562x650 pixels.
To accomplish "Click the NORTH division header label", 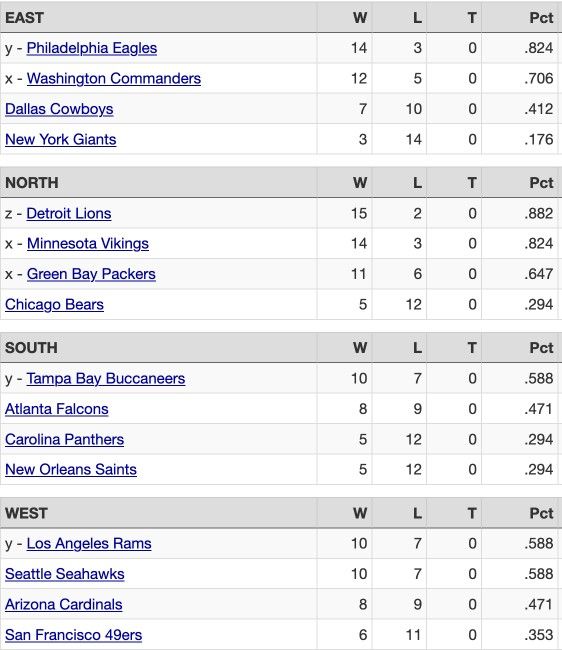I will tap(31, 183).
